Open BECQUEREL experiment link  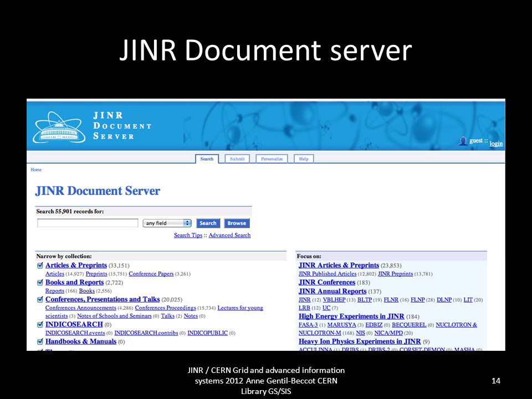click(409, 325)
